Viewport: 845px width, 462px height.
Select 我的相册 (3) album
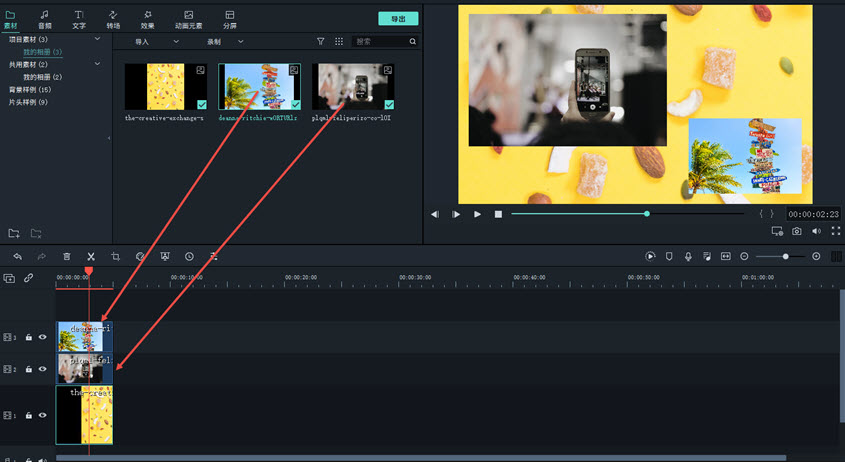point(43,52)
